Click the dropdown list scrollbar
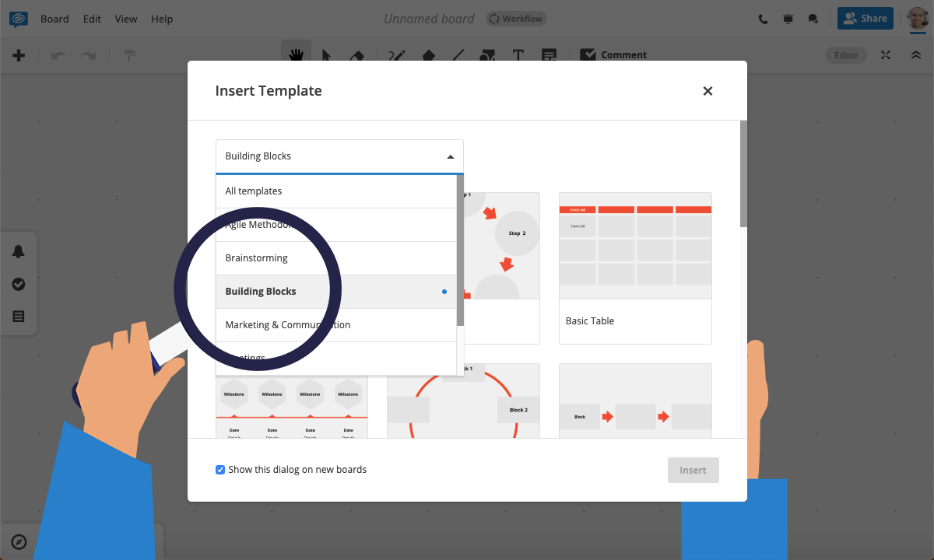Viewport: 934px width, 560px height. (x=460, y=250)
